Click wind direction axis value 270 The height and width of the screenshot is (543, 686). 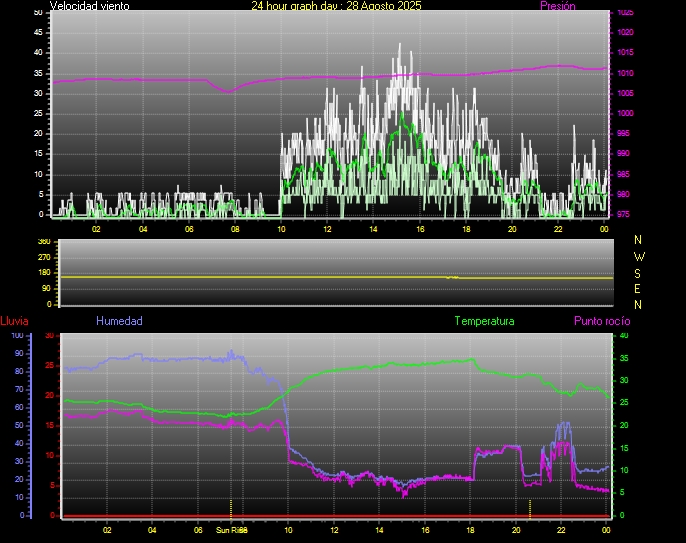44,257
